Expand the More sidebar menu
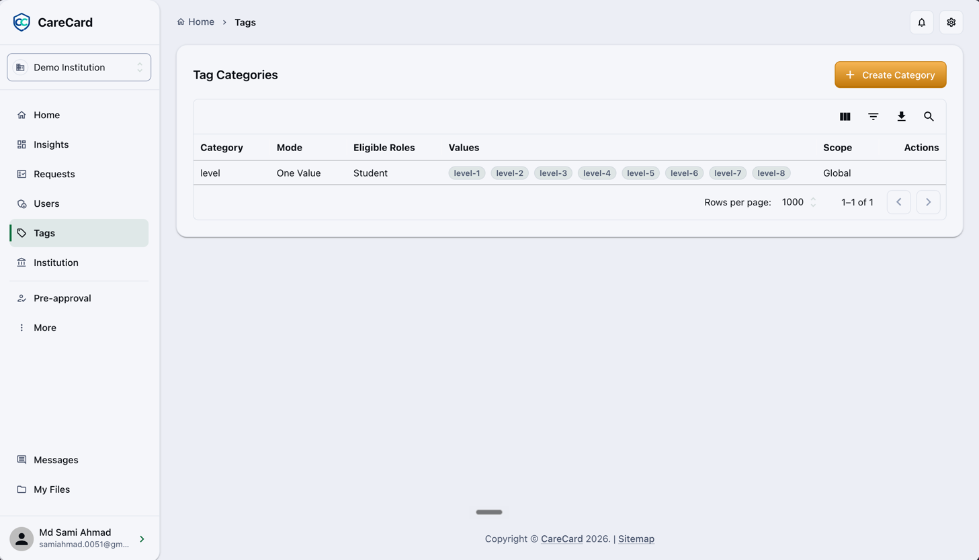 pos(79,328)
